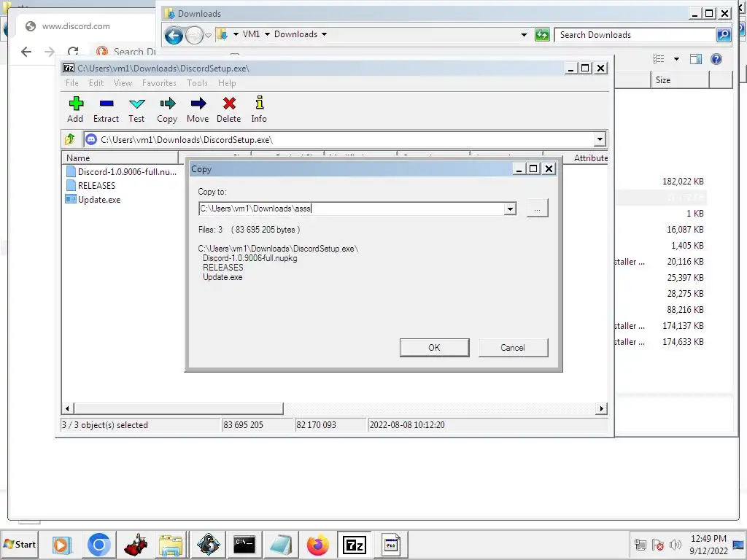Open 7-Zip Help menu
Image resolution: width=747 pixels, height=560 pixels.
[227, 83]
